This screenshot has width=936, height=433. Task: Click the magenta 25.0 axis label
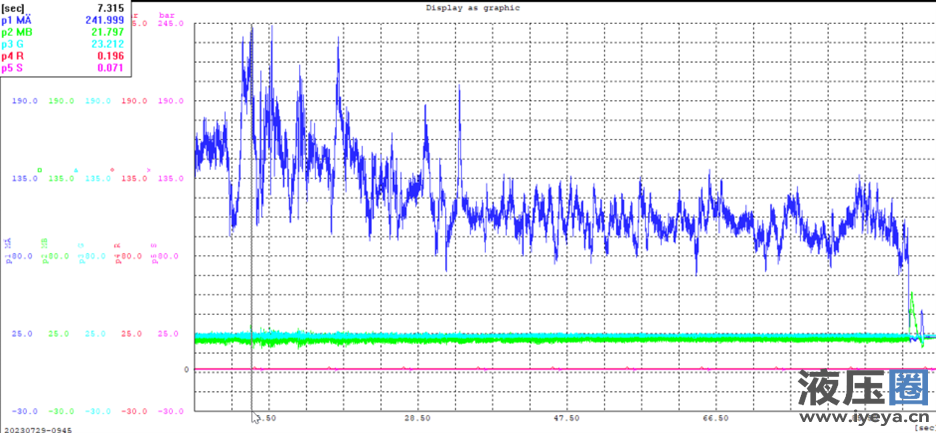point(168,334)
